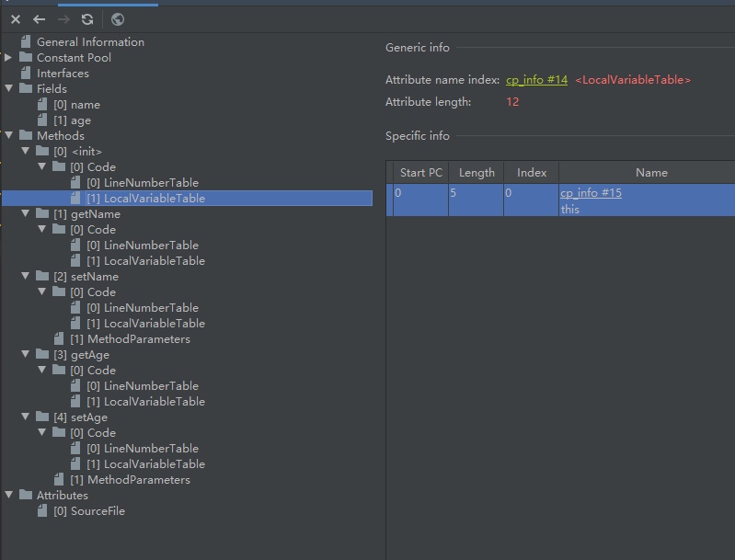Click the Length cell showing 5
735x560 pixels.
click(477, 200)
